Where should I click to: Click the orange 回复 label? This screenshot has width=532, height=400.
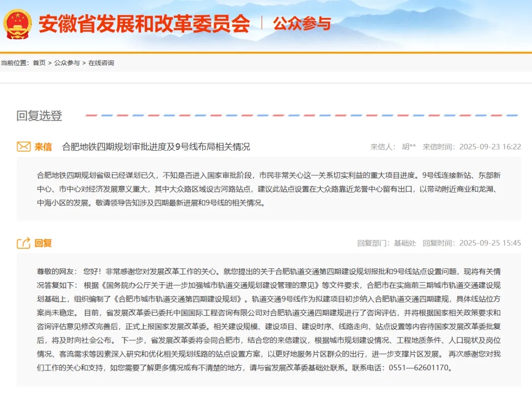click(x=43, y=243)
